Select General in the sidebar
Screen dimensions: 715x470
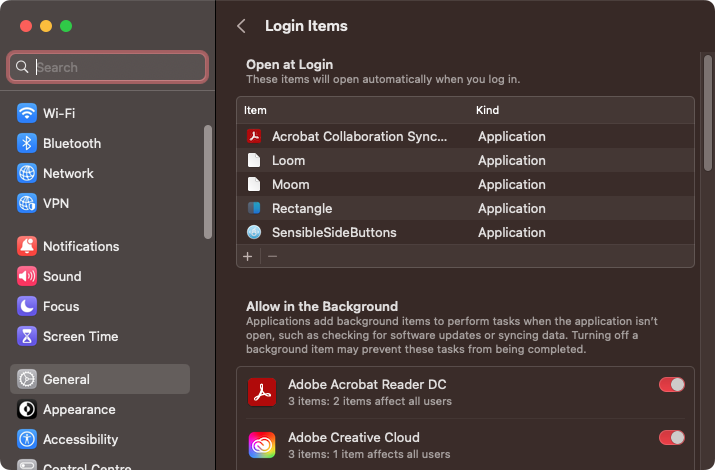(100, 379)
